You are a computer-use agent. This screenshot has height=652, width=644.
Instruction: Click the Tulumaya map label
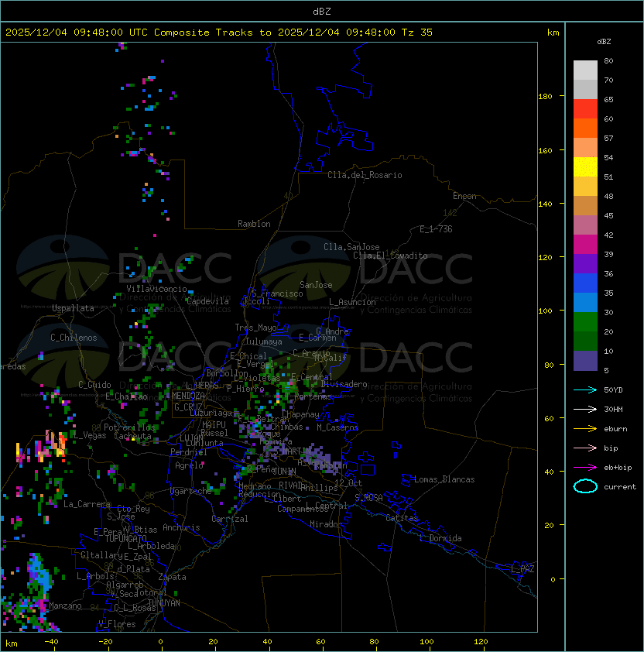[x=264, y=341]
